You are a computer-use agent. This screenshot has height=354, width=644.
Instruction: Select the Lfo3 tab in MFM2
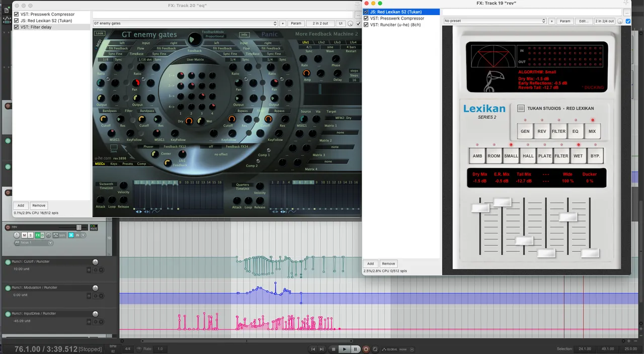click(x=337, y=42)
